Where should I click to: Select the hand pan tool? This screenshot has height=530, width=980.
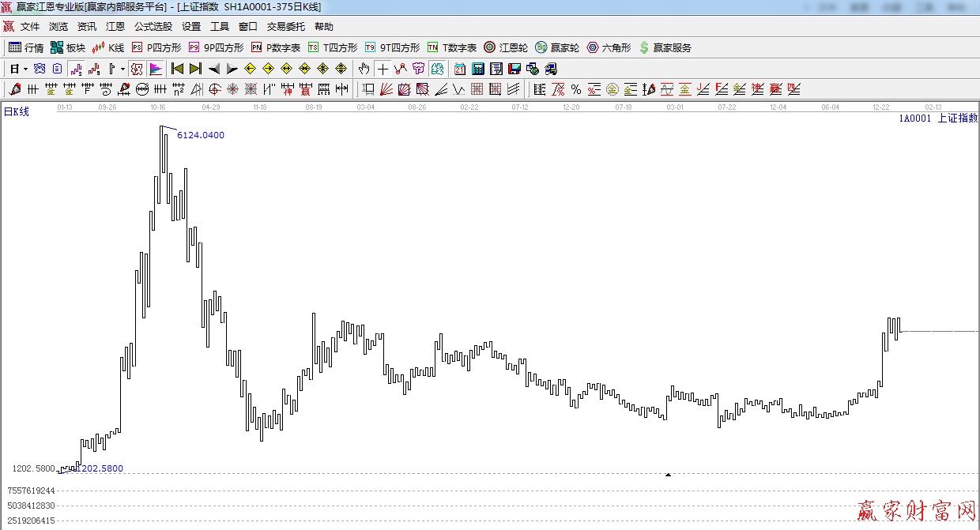(364, 69)
